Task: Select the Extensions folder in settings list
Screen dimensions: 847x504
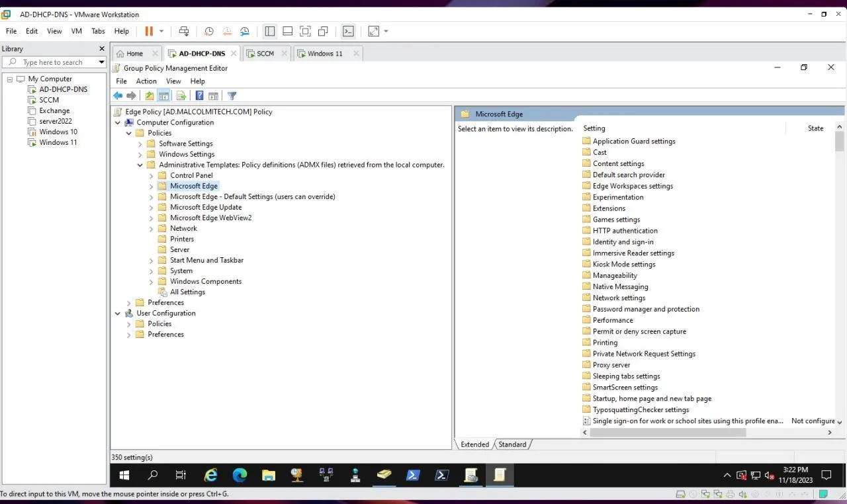Action: 609,208
